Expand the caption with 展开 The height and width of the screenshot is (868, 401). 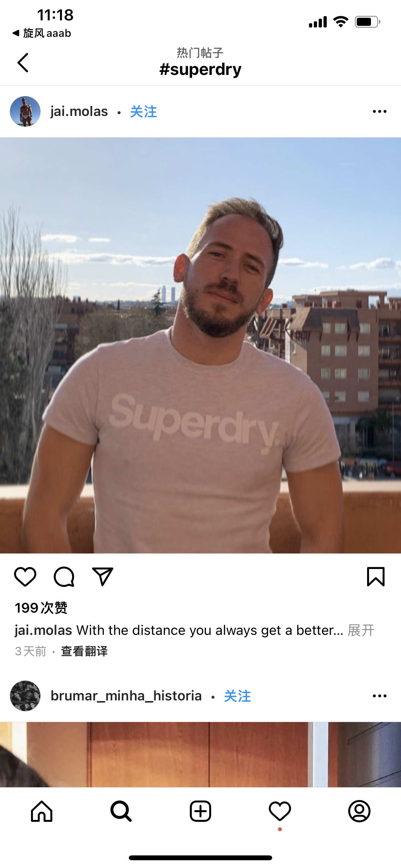361,630
